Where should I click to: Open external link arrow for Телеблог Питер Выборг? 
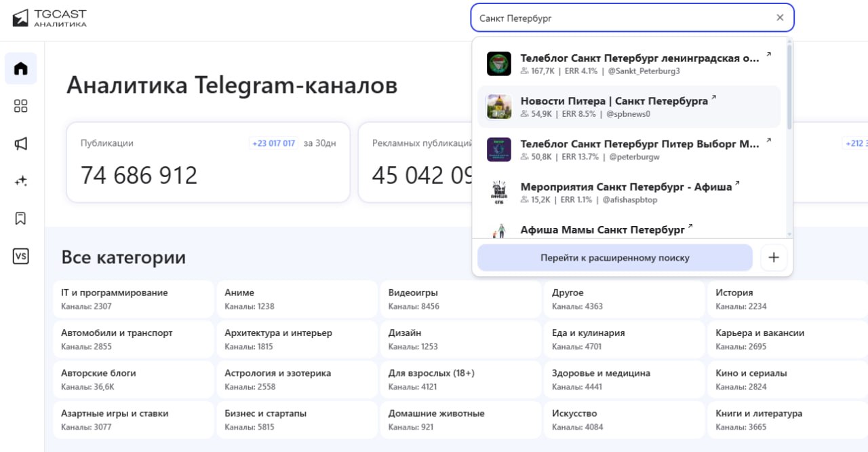pyautogui.click(x=768, y=141)
